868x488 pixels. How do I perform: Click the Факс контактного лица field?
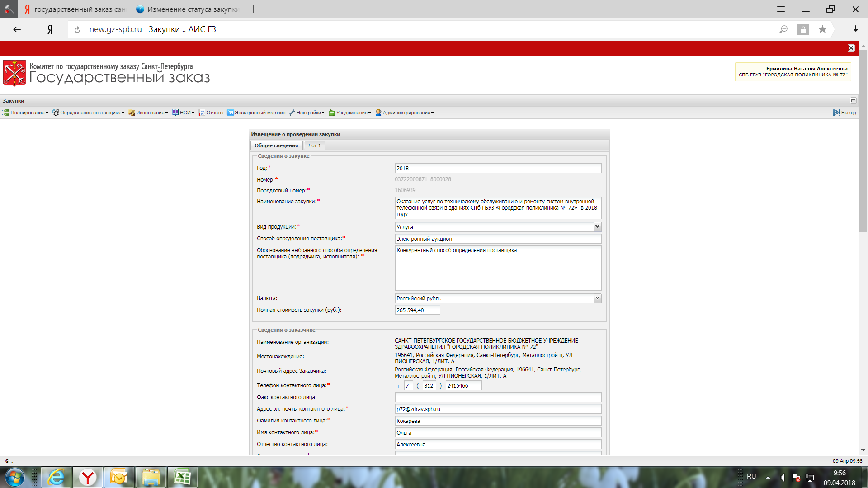498,398
